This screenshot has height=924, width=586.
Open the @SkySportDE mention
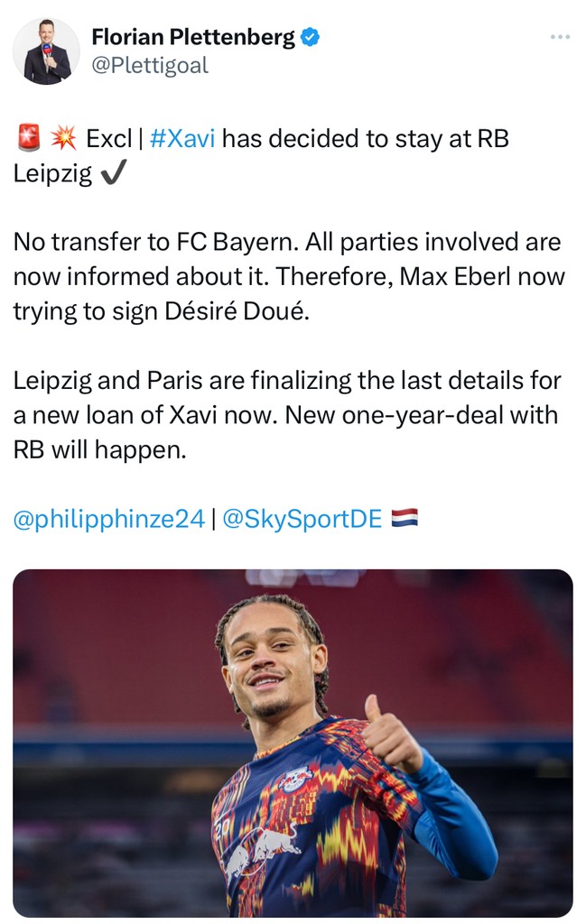coord(302,521)
